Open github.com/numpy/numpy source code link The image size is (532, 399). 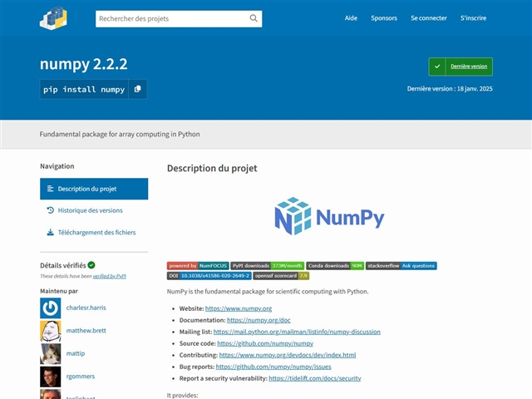(265, 343)
